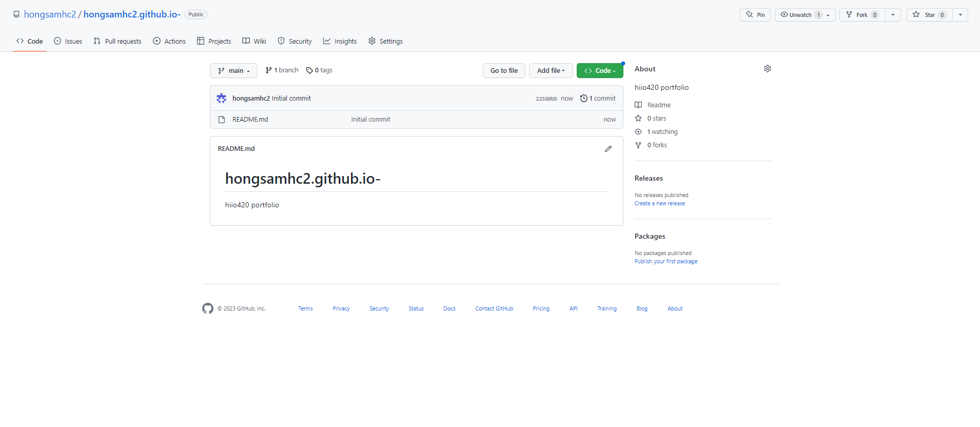Select the Code tab

coord(30,41)
